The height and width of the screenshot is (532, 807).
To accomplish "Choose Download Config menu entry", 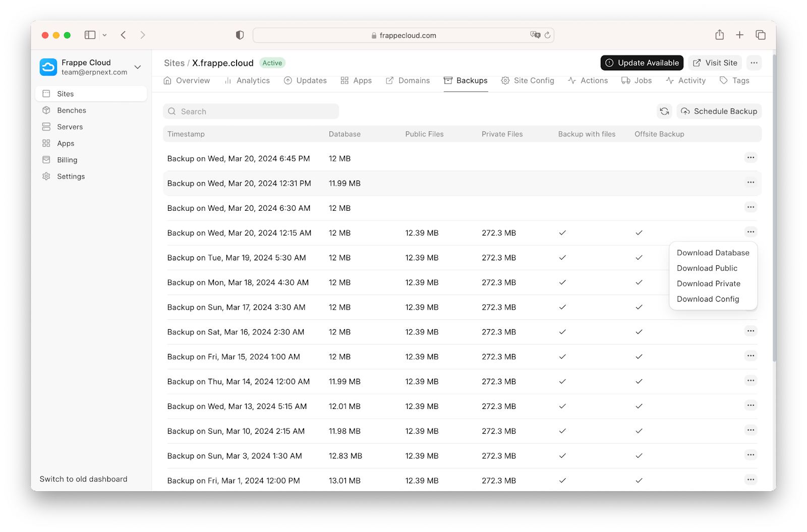I will pyautogui.click(x=708, y=299).
